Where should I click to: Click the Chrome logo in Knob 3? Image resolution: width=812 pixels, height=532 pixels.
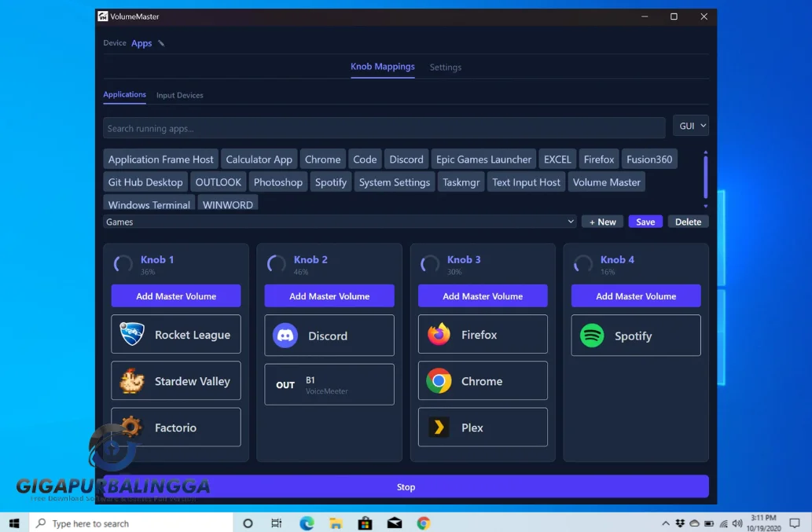click(x=439, y=381)
